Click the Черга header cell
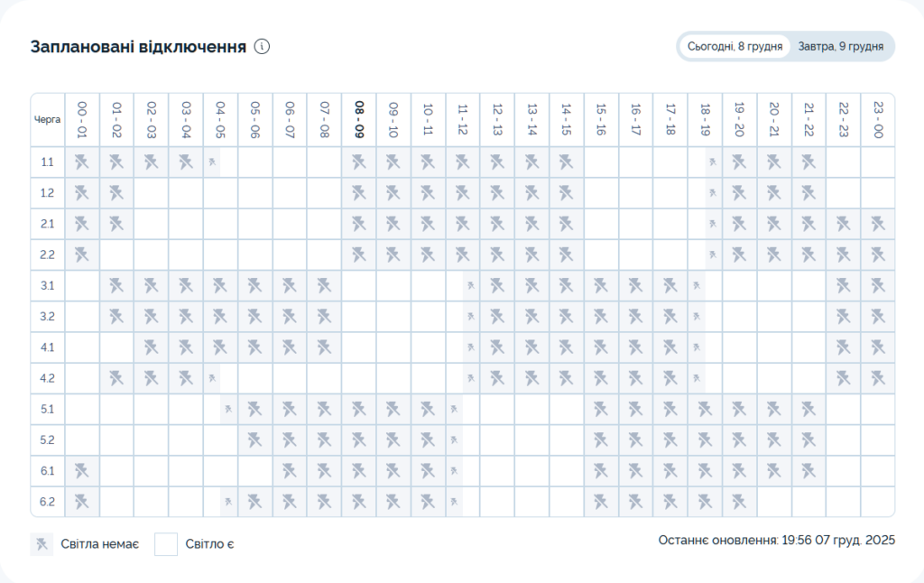The height and width of the screenshot is (583, 924). click(x=48, y=119)
